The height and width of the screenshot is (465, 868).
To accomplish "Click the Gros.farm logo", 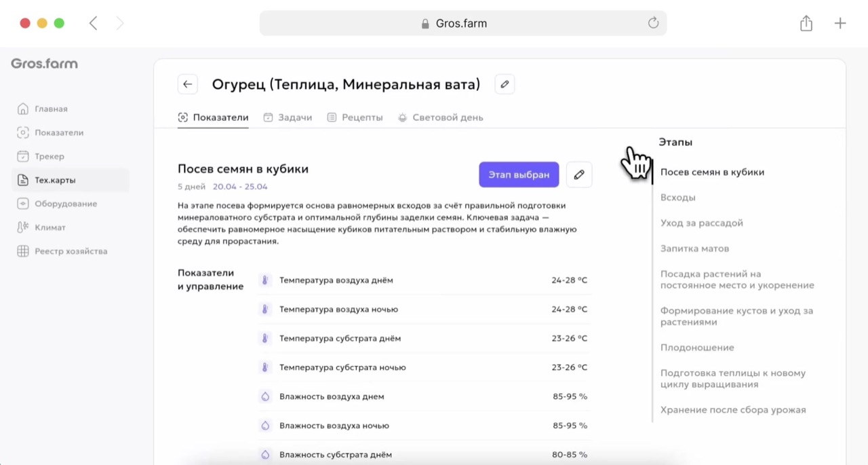I will tap(44, 64).
